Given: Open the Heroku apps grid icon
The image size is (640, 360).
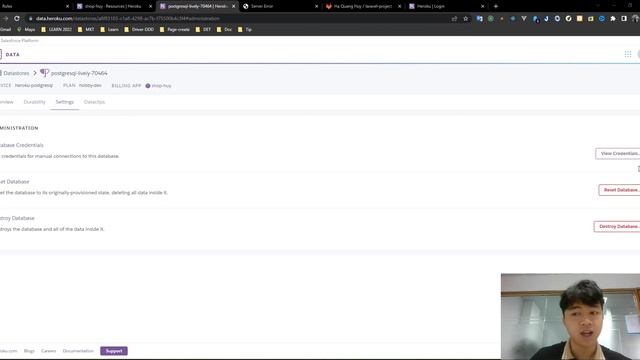Looking at the screenshot, I should click(628, 54).
